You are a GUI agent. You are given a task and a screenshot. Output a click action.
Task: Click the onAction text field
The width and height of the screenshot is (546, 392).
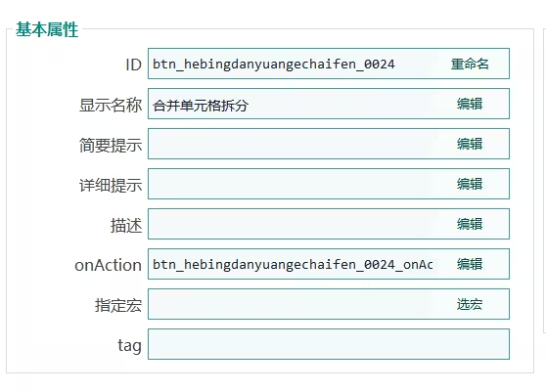tap(293, 264)
